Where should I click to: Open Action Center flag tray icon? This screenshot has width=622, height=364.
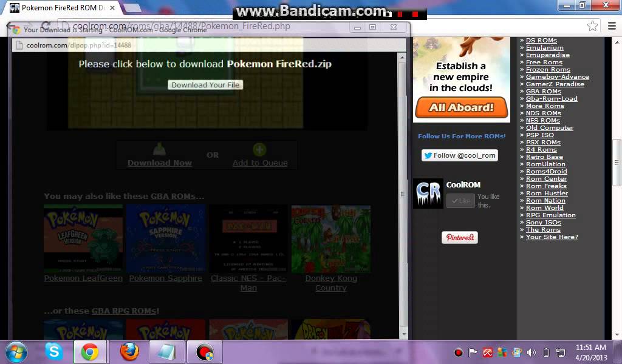pyautogui.click(x=473, y=352)
